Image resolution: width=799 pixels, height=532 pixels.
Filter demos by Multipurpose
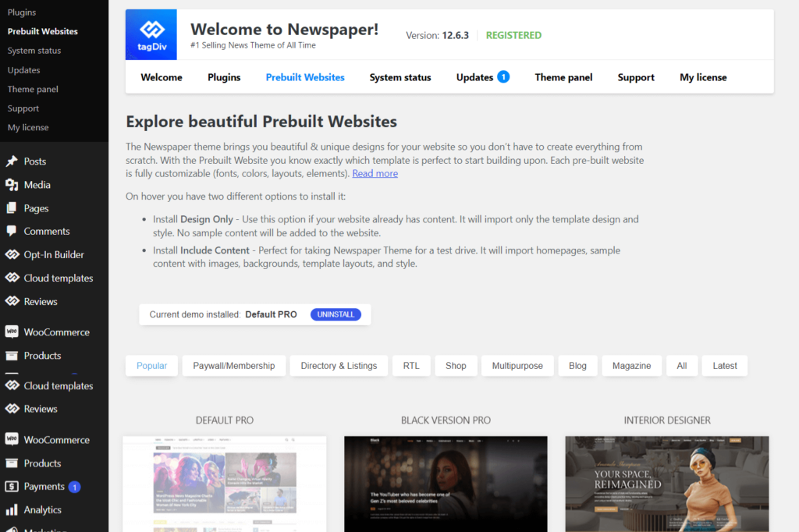[x=518, y=366]
